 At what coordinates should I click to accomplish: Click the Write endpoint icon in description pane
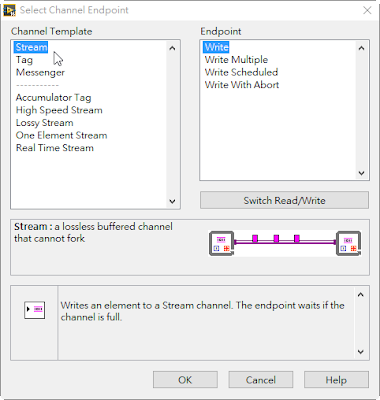35,310
